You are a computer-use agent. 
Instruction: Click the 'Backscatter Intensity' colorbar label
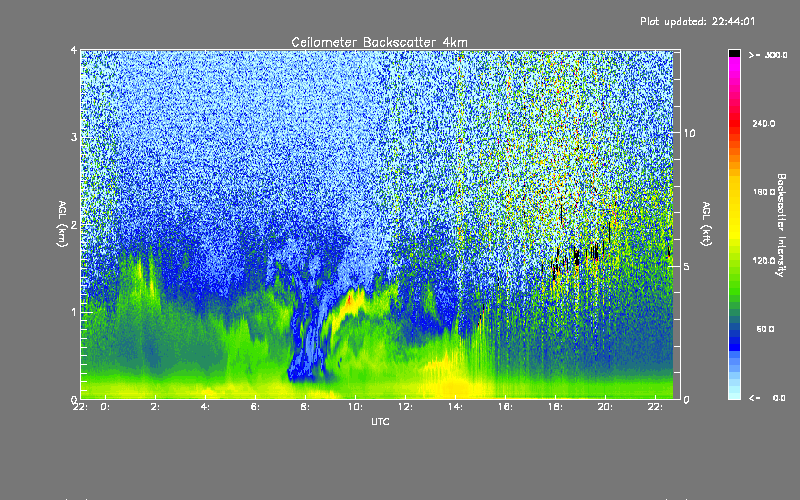781,225
